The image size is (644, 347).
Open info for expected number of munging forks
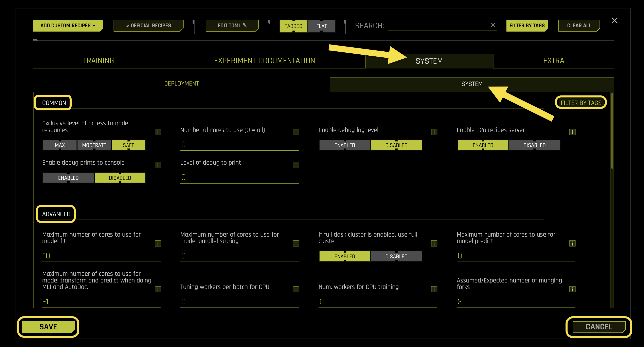pos(572,289)
